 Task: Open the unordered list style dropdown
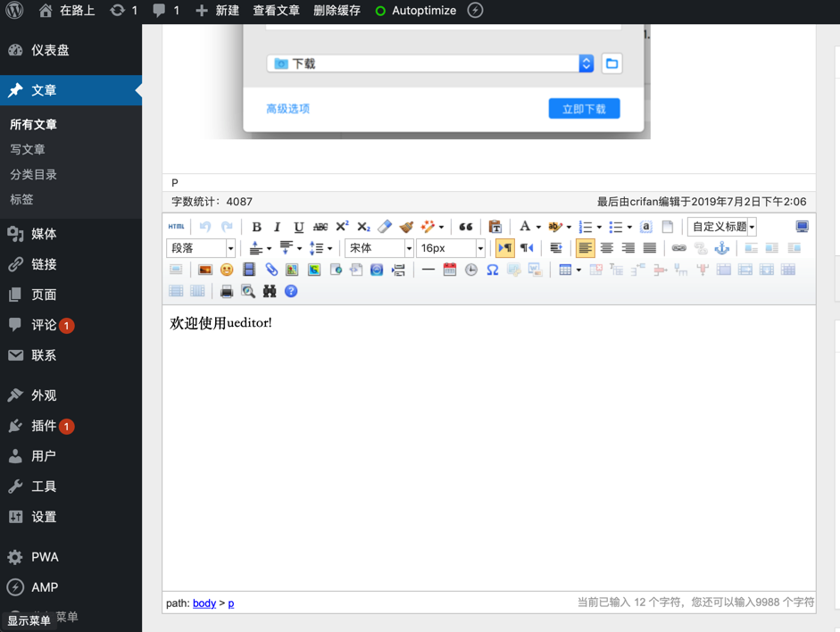point(629,227)
